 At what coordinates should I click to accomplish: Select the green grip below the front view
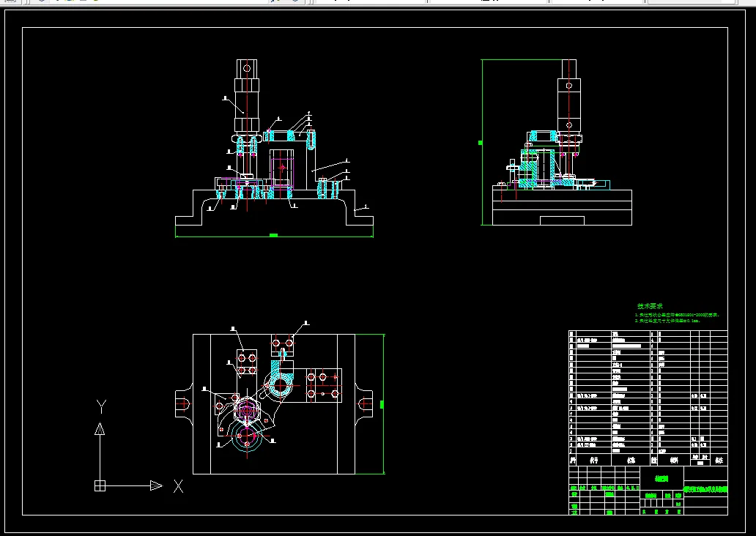tap(273, 235)
